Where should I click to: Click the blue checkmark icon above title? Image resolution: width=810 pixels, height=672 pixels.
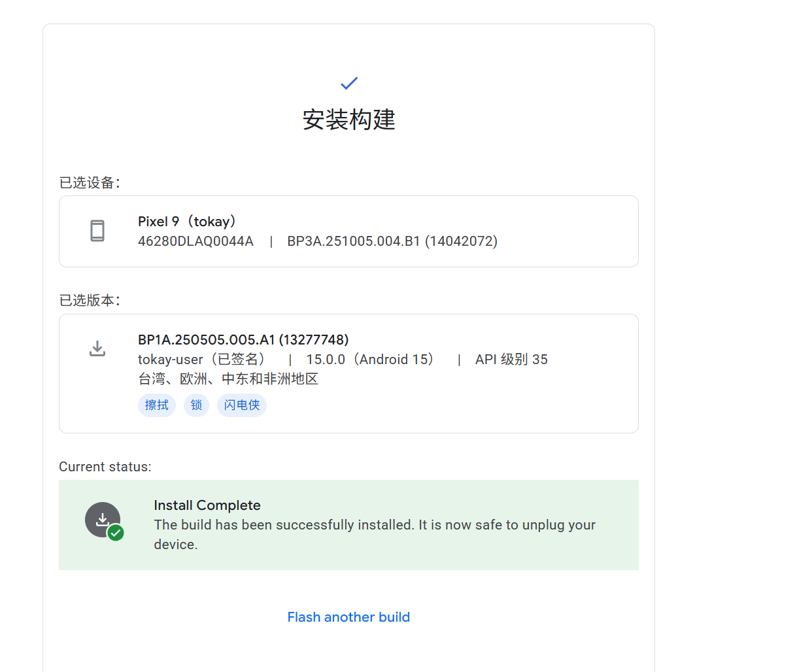coord(349,83)
